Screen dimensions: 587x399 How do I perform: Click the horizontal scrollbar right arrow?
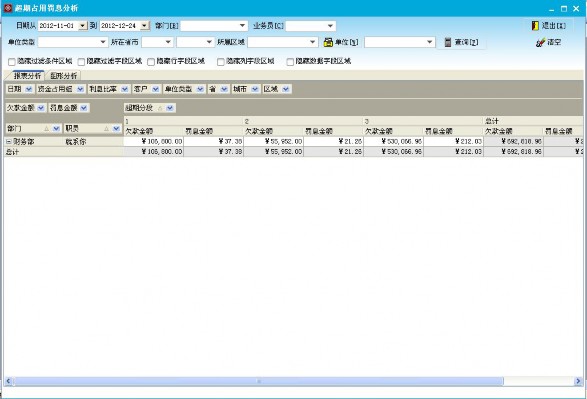point(578,381)
